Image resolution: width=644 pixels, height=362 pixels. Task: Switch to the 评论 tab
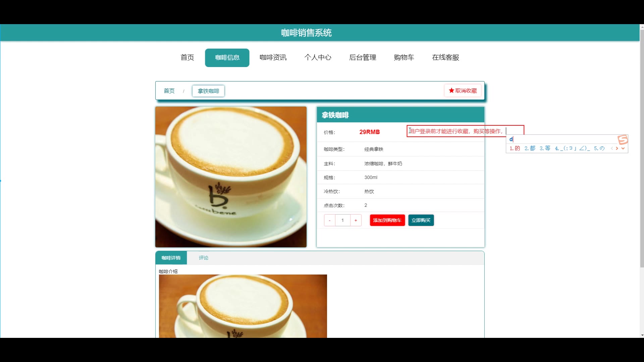(x=203, y=258)
